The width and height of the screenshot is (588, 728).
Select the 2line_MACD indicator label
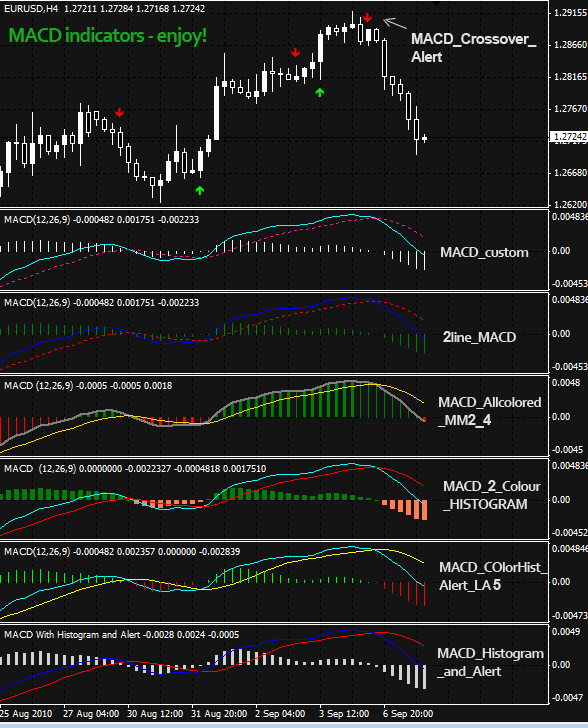[479, 337]
